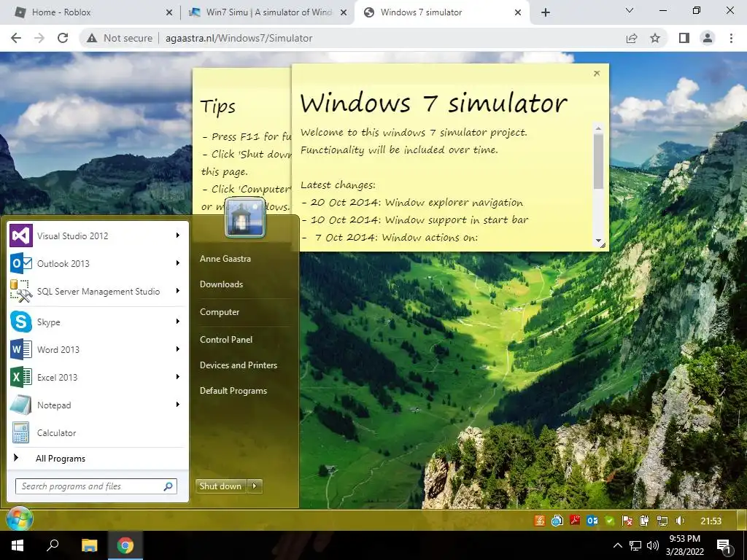Screen dimensions: 747x560
Task: Open a new Chrome tab
Action: [x=546, y=12]
